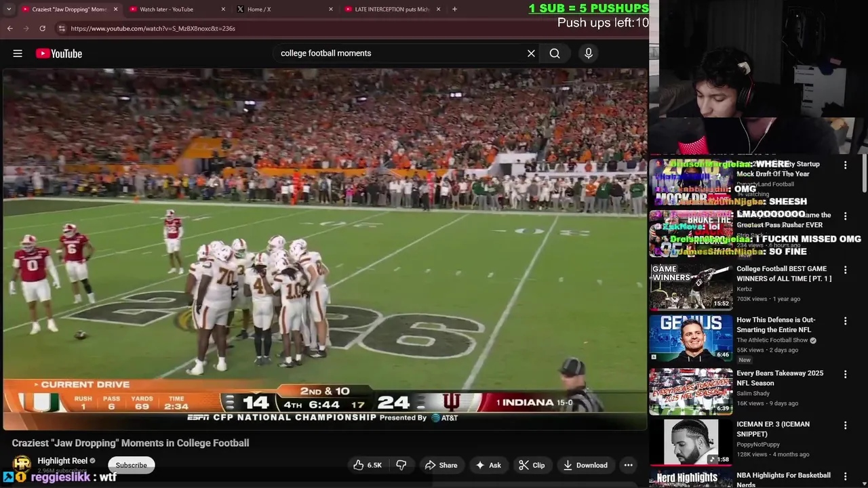Open options for Greatest Pass Rusher EVER video
Screen dimensions: 868x488
pos(845,216)
